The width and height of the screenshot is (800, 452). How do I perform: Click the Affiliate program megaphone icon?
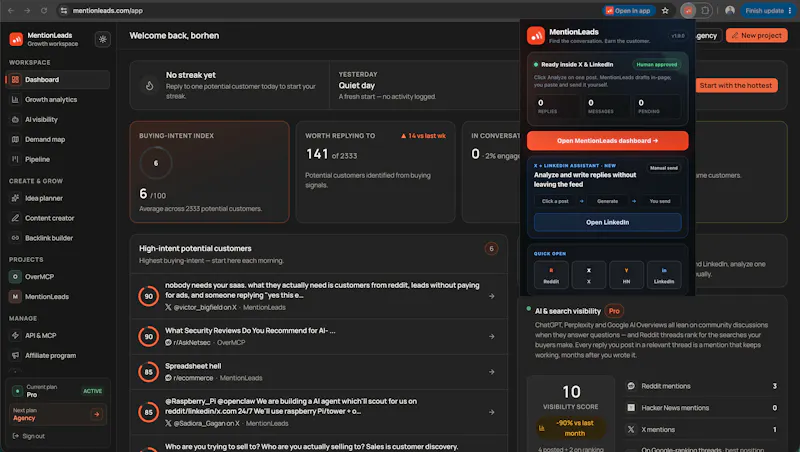[x=15, y=355]
